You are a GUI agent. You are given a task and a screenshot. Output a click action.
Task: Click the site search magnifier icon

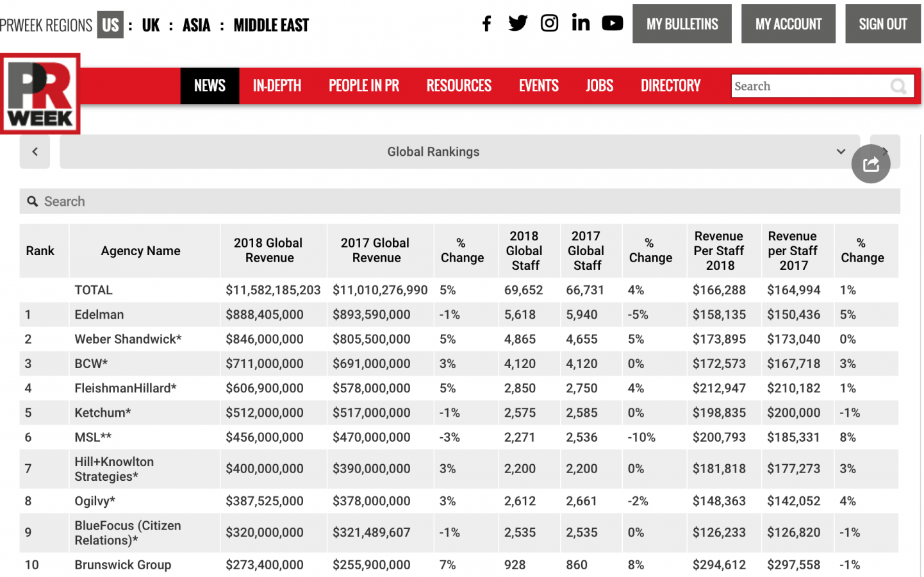point(898,87)
